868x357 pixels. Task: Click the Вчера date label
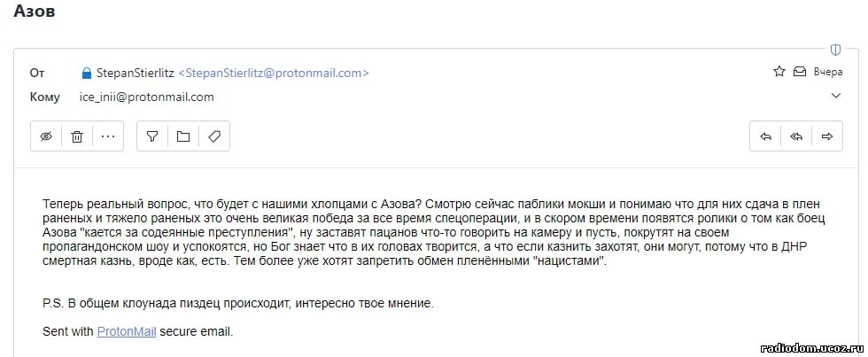[828, 72]
